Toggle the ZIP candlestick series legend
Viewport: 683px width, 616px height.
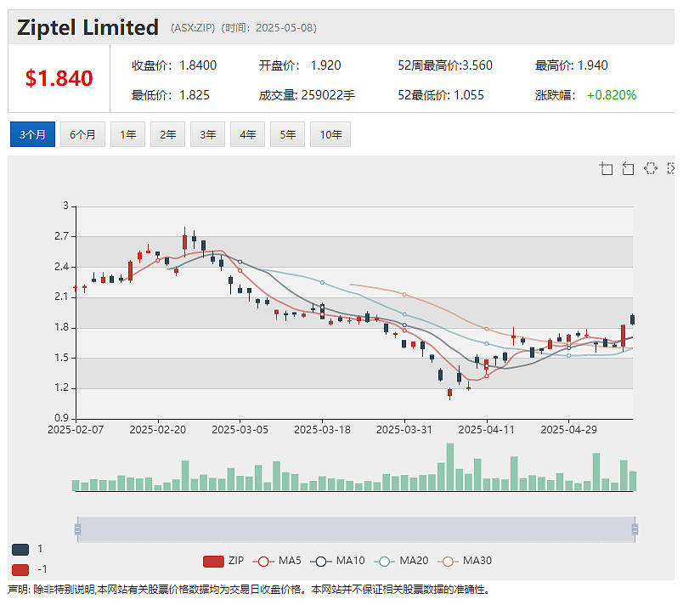223,561
